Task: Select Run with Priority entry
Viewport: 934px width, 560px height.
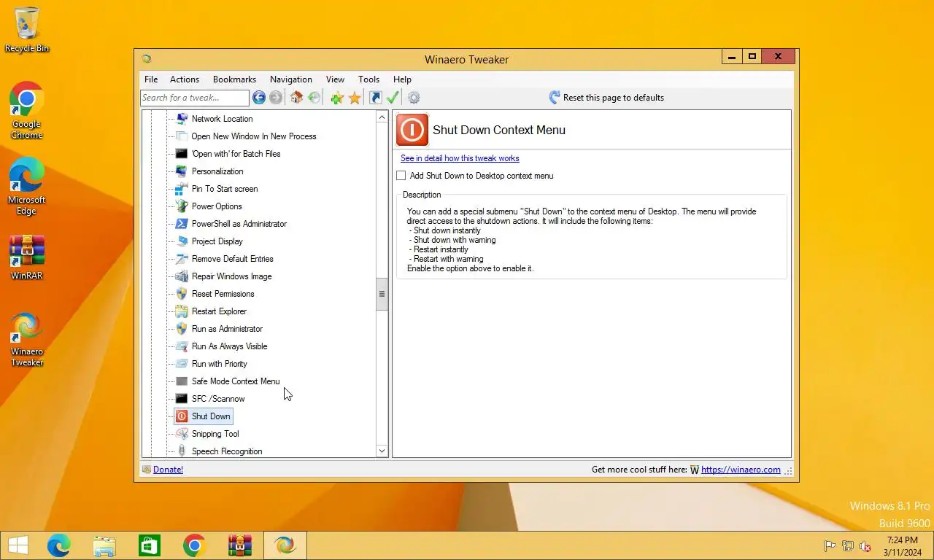Action: click(x=219, y=364)
